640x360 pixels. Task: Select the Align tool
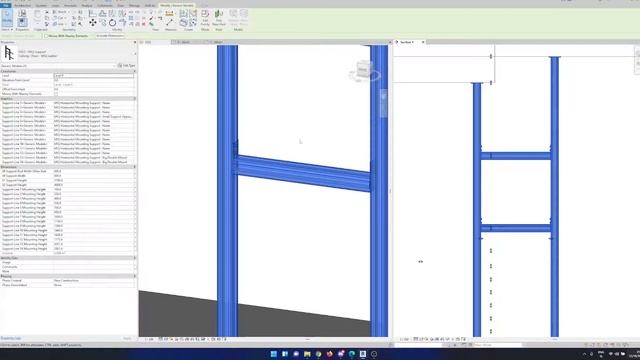pos(93,13)
